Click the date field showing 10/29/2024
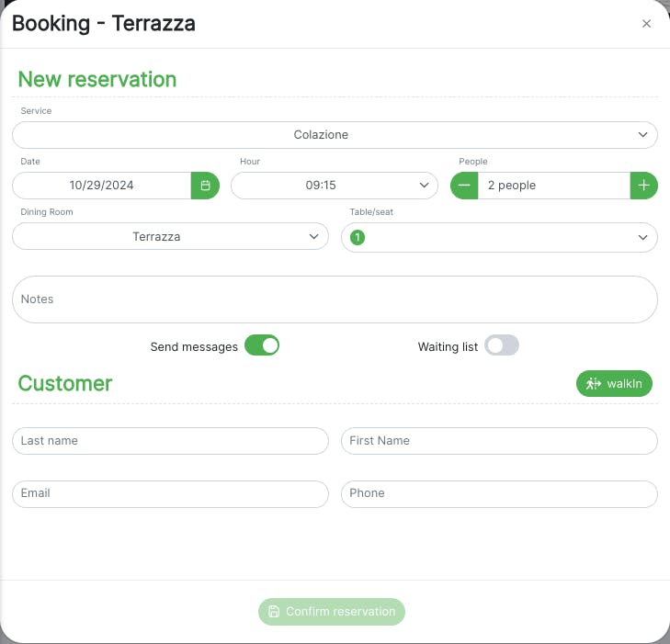This screenshot has width=670, height=644. (102, 186)
